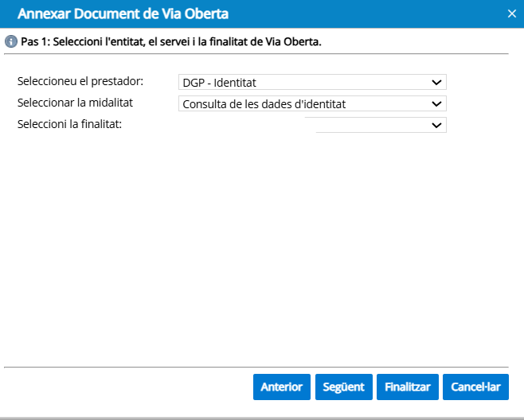Click the chevron arrow on finalitat selector

tap(436, 125)
